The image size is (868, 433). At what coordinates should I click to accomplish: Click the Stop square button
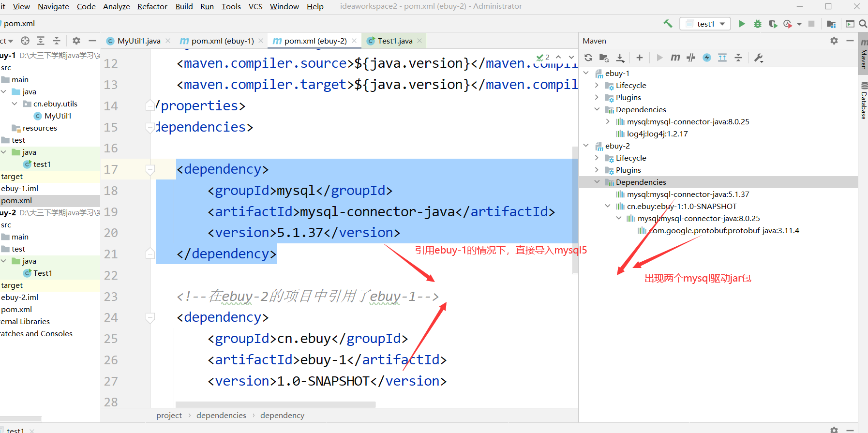click(x=811, y=24)
